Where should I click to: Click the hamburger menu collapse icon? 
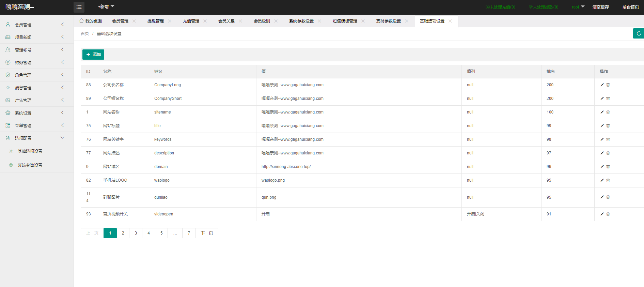click(x=79, y=7)
